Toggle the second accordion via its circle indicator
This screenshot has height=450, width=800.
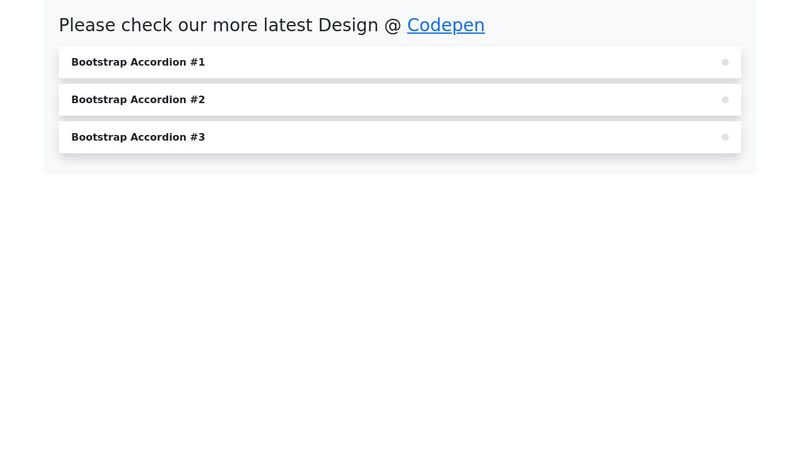725,100
